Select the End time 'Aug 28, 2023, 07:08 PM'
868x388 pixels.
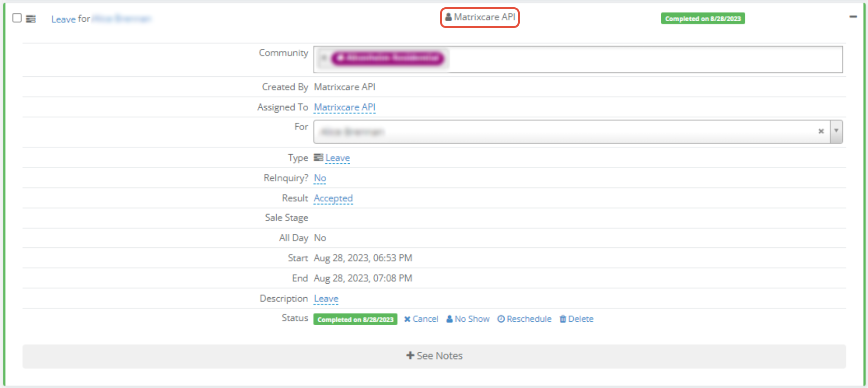[x=363, y=278]
